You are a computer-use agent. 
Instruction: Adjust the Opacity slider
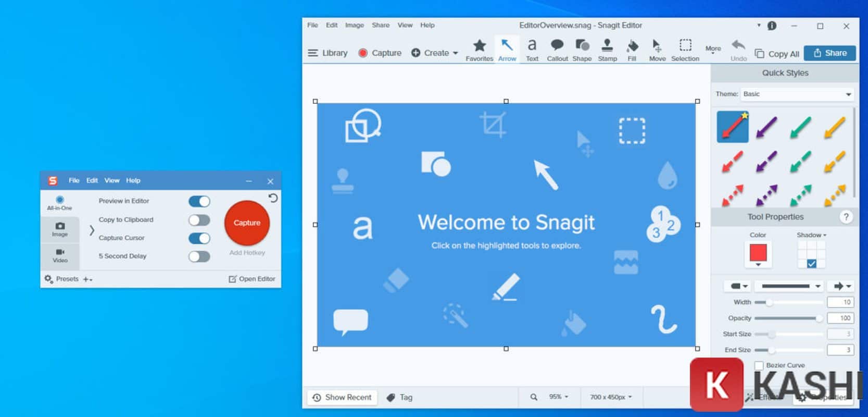coord(789,318)
